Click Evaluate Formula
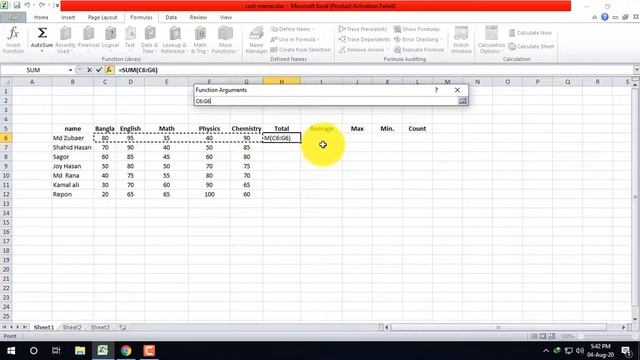Viewport: 640px width, 360px height. 419,49
